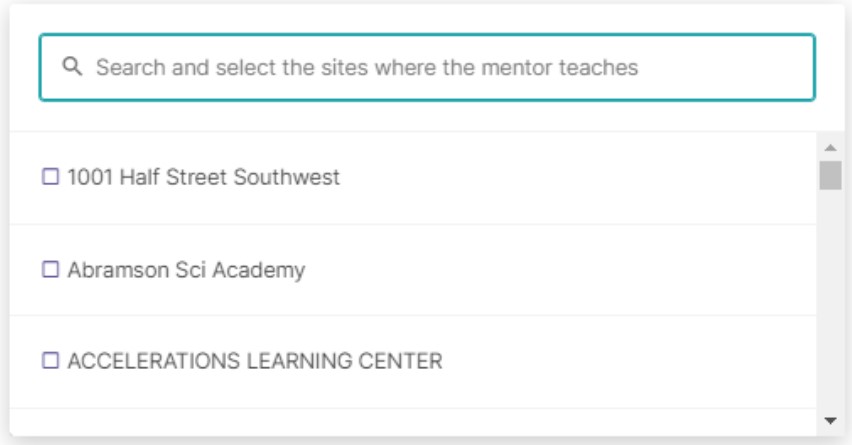Select the 1001 Half Street Southwest label
The height and width of the screenshot is (445, 852).
point(203,177)
